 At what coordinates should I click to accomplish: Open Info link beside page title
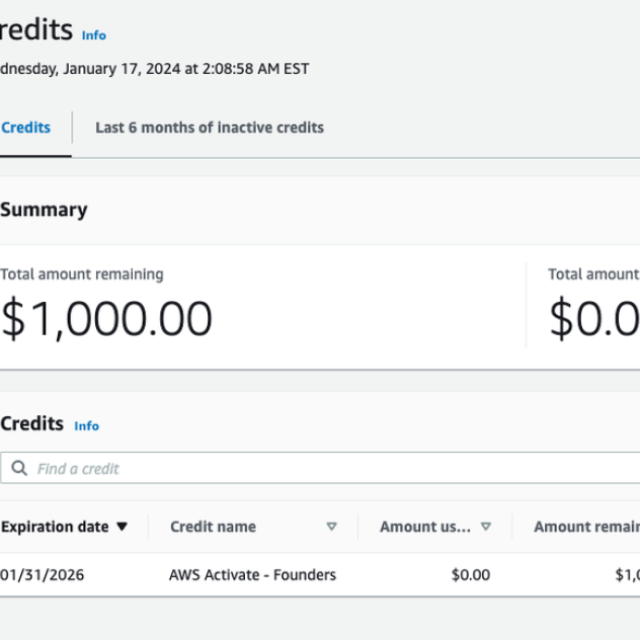[x=94, y=35]
